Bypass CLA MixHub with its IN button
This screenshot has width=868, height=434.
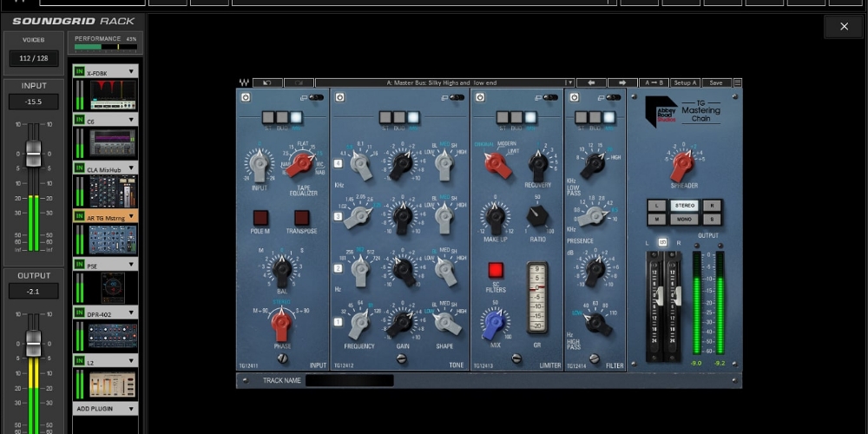coord(79,168)
